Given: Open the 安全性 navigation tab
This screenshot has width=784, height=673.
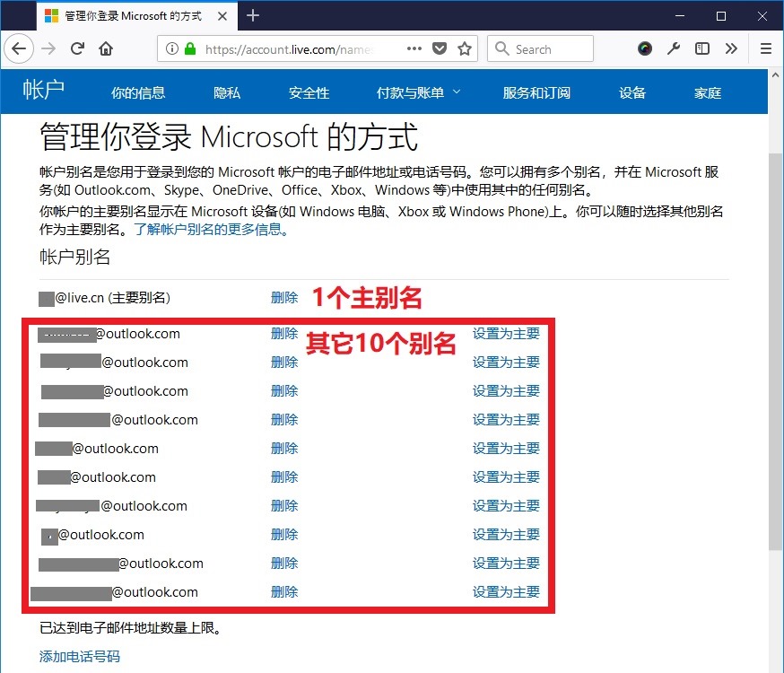Looking at the screenshot, I should tap(309, 92).
